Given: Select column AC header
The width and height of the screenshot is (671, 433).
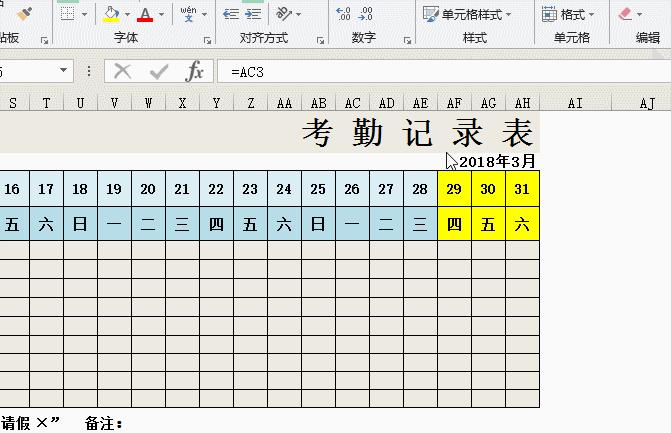Looking at the screenshot, I should [x=353, y=103].
